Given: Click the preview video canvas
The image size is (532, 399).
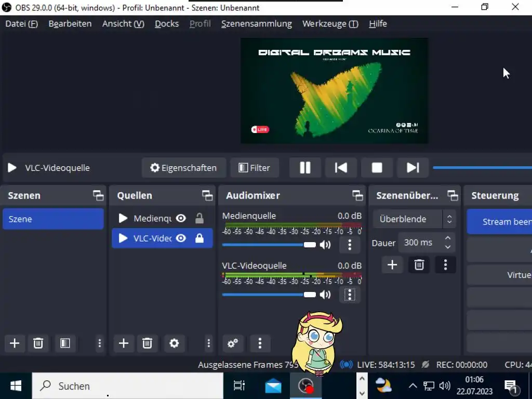Looking at the screenshot, I should [334, 90].
